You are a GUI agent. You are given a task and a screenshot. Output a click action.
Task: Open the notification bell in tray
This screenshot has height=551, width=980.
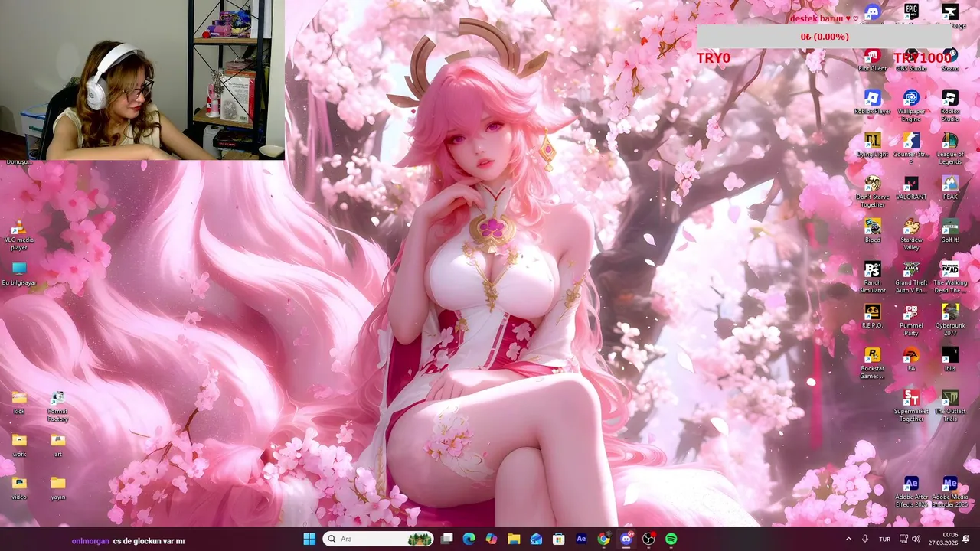(966, 539)
